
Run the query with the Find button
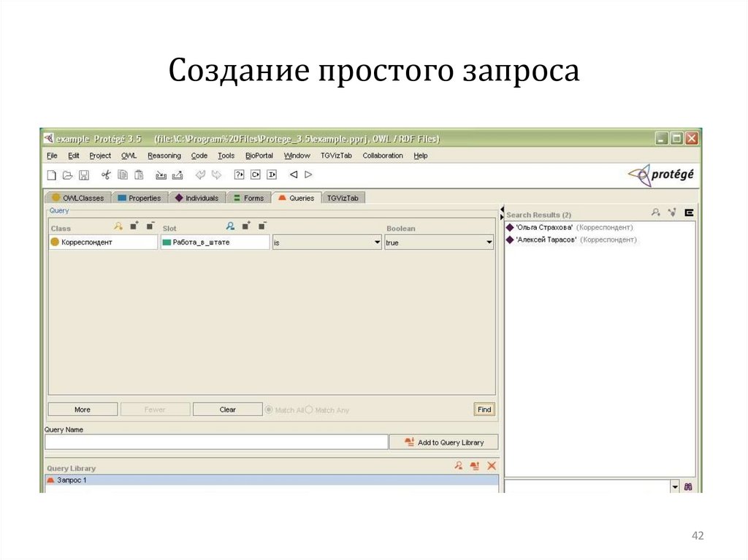484,410
